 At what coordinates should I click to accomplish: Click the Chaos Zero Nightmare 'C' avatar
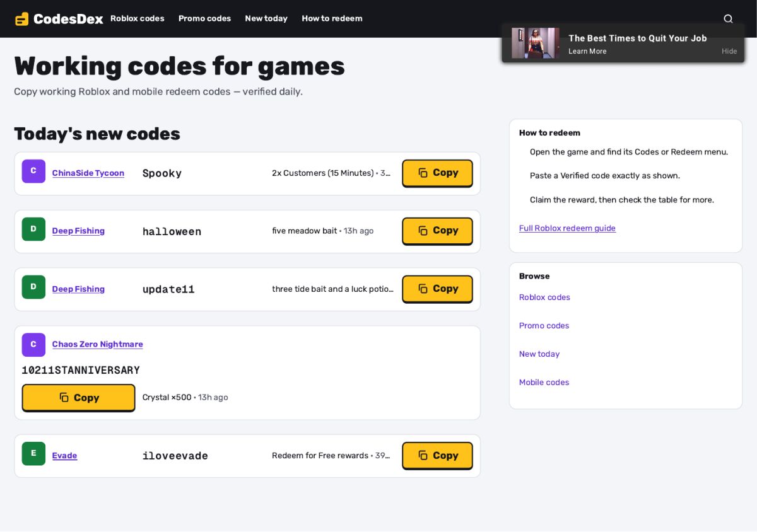(33, 345)
